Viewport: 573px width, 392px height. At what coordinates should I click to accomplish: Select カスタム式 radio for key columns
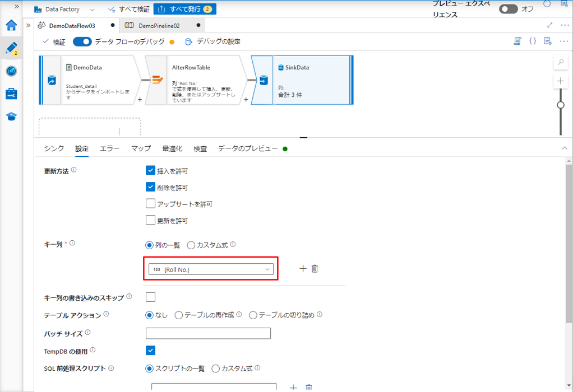click(x=191, y=245)
